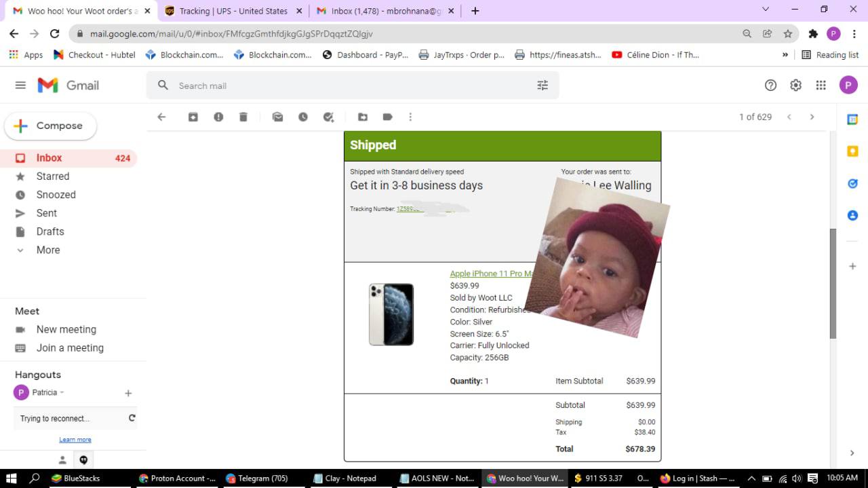Open the Apple iPhone 11 Pro link

(x=490, y=274)
